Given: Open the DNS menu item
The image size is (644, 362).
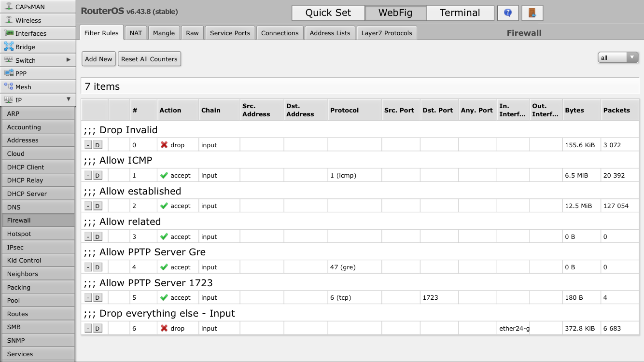Looking at the screenshot, I should pyautogui.click(x=38, y=207).
